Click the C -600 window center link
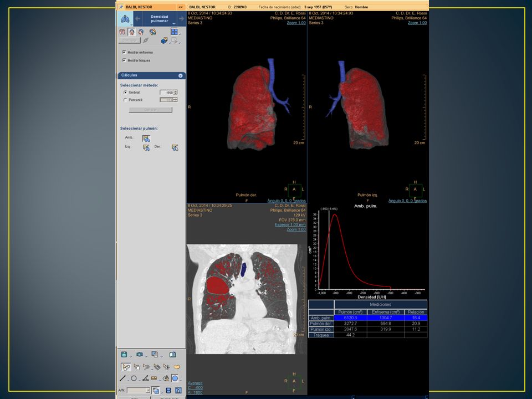Viewport: 532px width, 399px height. coord(195,388)
